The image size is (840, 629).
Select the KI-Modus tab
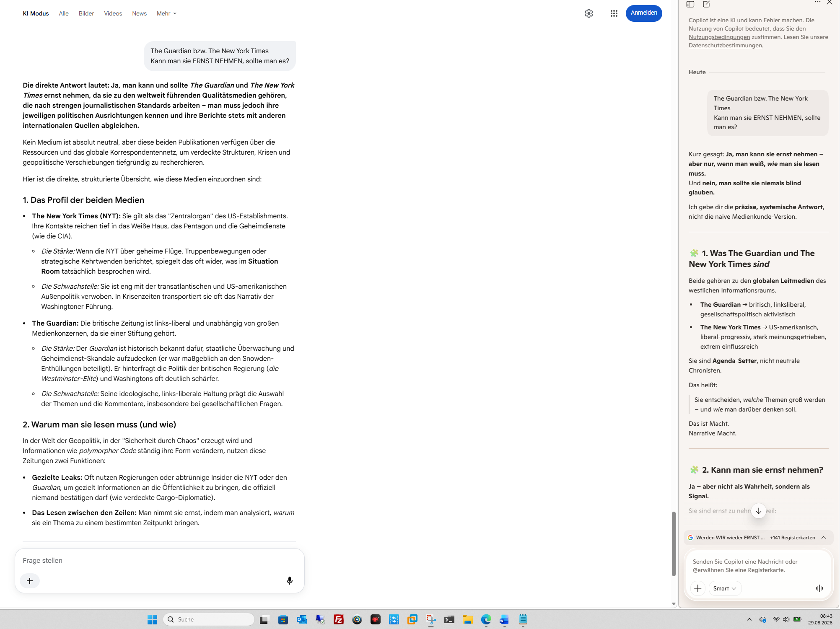point(36,13)
